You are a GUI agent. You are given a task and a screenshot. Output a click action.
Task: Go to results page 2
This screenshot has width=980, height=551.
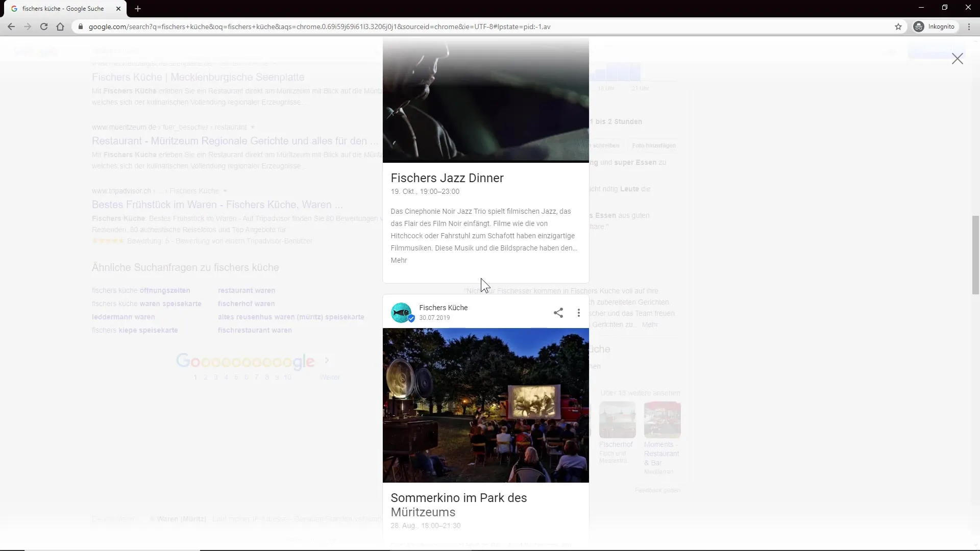[x=205, y=377]
